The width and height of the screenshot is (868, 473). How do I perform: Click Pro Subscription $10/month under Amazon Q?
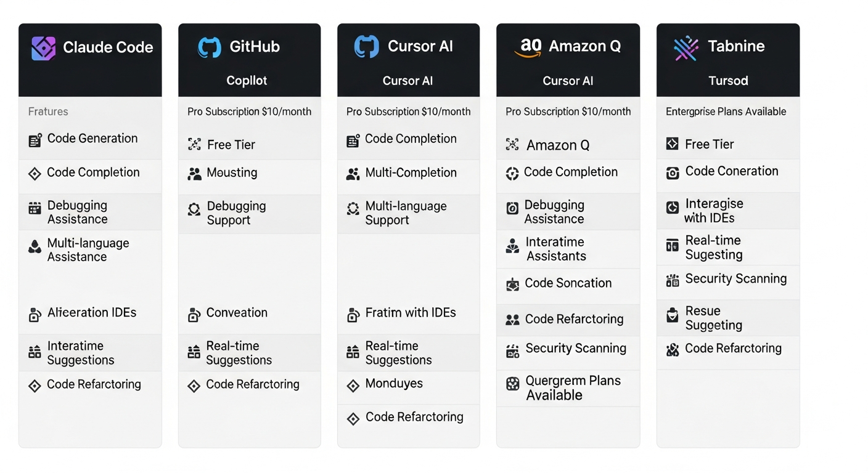(x=568, y=111)
